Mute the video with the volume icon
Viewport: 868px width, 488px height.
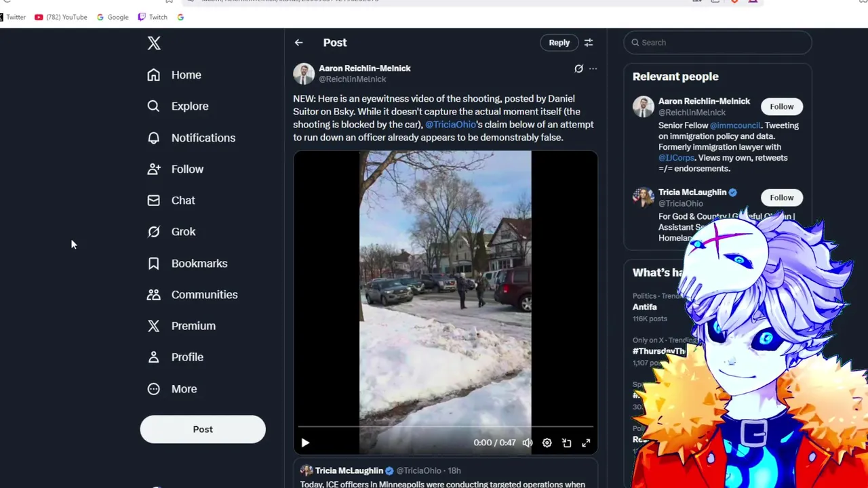528,443
